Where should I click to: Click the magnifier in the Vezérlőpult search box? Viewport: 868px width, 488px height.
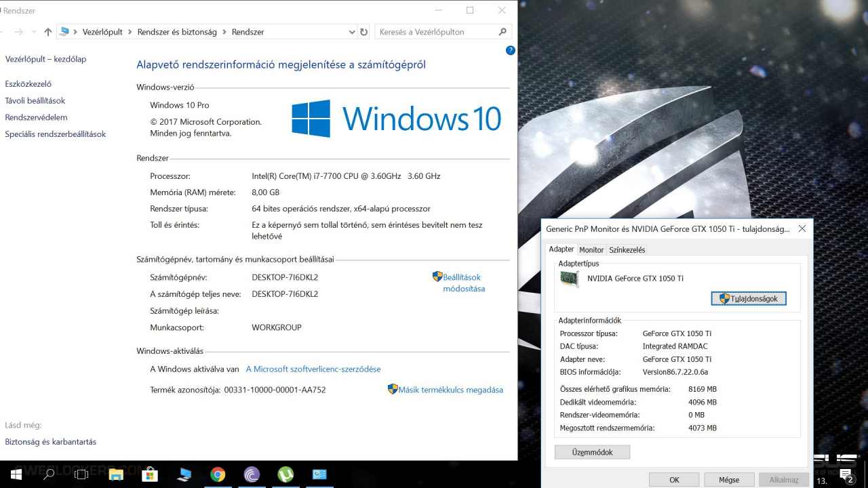(x=502, y=32)
